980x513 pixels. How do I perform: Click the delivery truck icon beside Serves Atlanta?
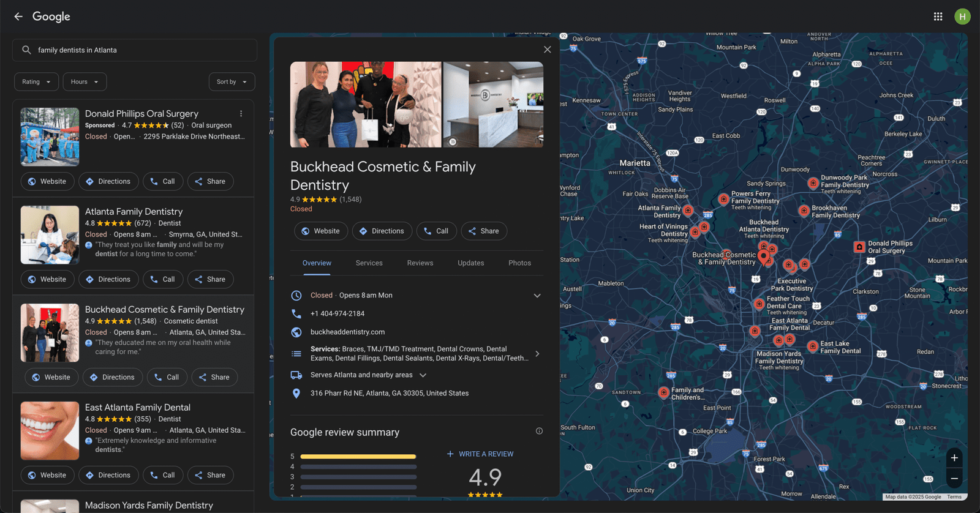pos(296,375)
